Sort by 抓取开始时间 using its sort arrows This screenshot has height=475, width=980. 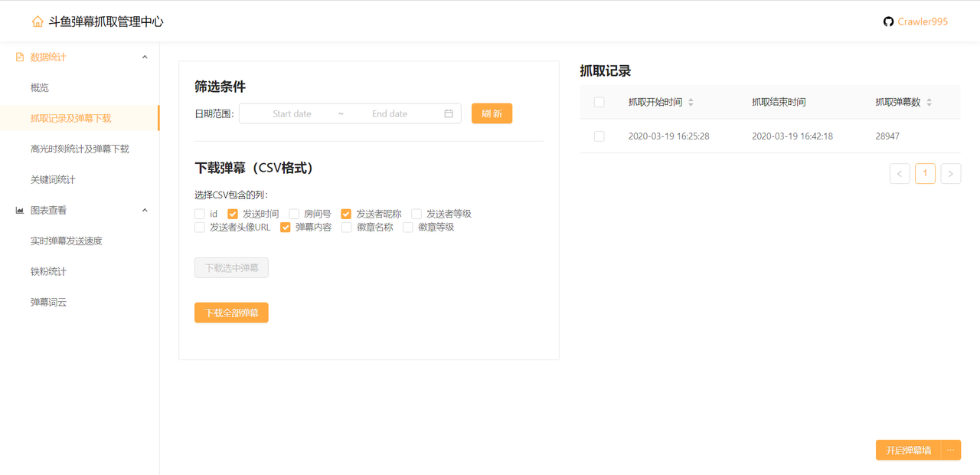click(691, 102)
